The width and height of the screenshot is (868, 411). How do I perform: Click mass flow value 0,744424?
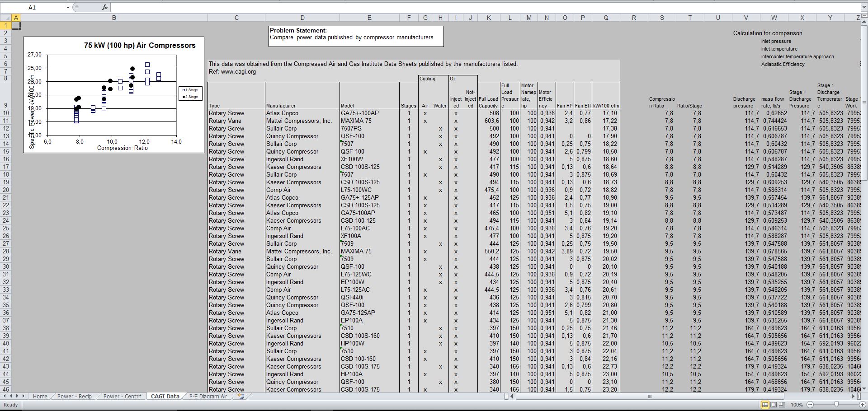[x=774, y=121]
